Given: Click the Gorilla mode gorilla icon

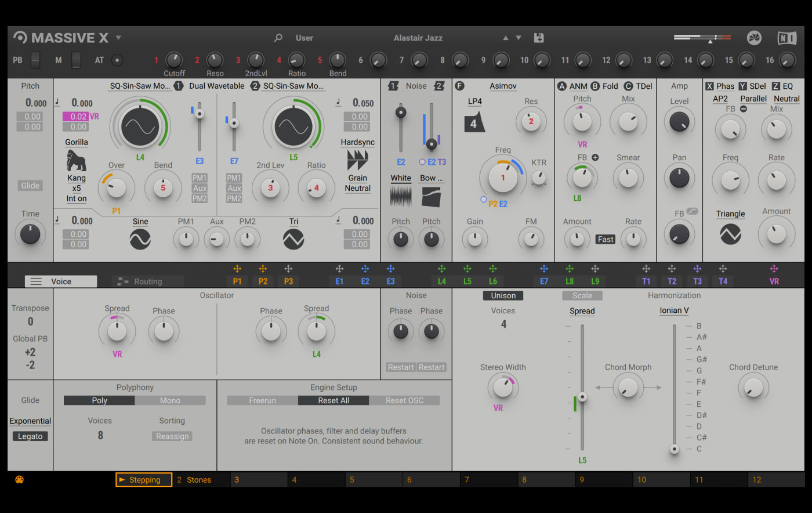Looking at the screenshot, I should point(76,160).
